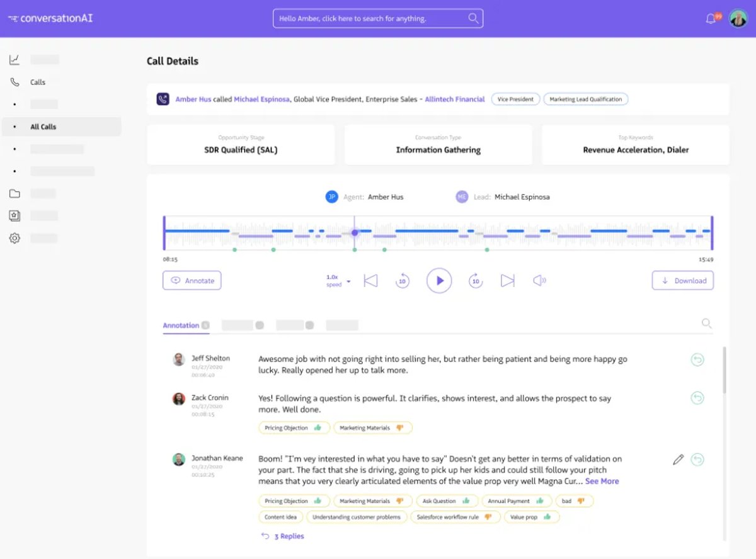Open Amber Hus profile link
The width and height of the screenshot is (756, 559).
coord(193,99)
